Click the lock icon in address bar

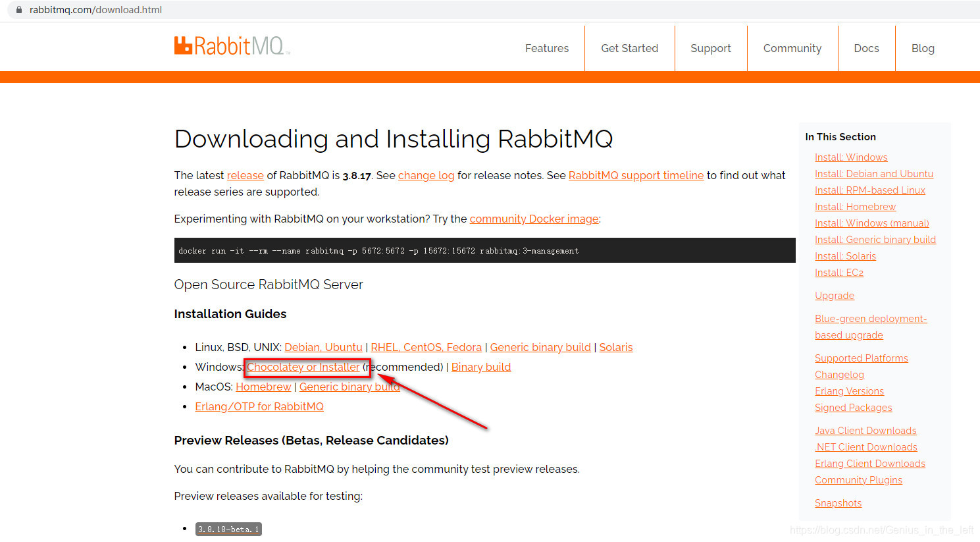19,10
